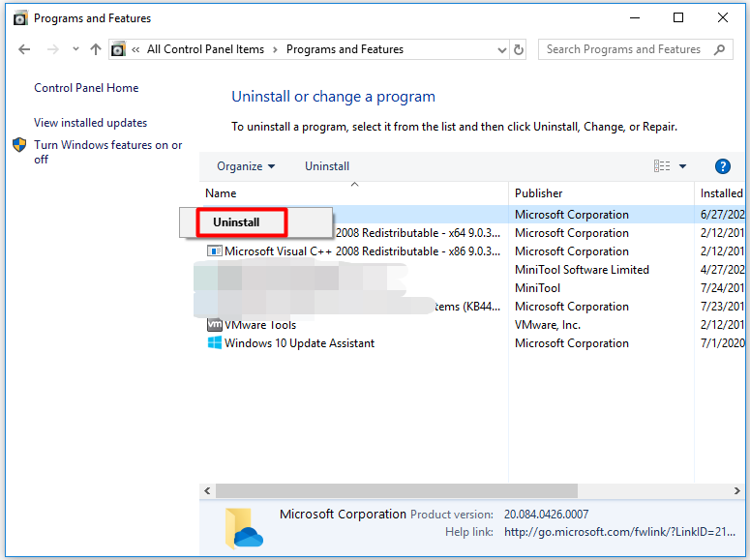Click the Up one level arrow
The width and height of the screenshot is (750, 560).
pyautogui.click(x=95, y=49)
